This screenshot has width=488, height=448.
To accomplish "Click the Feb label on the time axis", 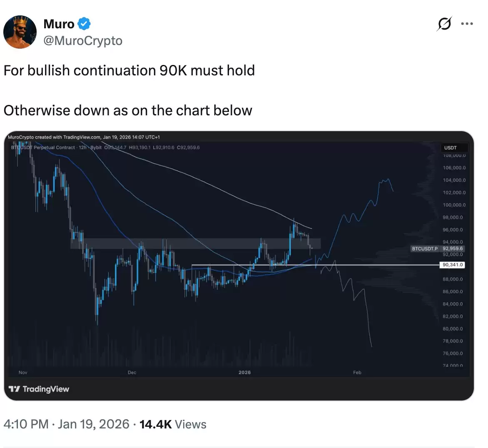I will (x=357, y=372).
